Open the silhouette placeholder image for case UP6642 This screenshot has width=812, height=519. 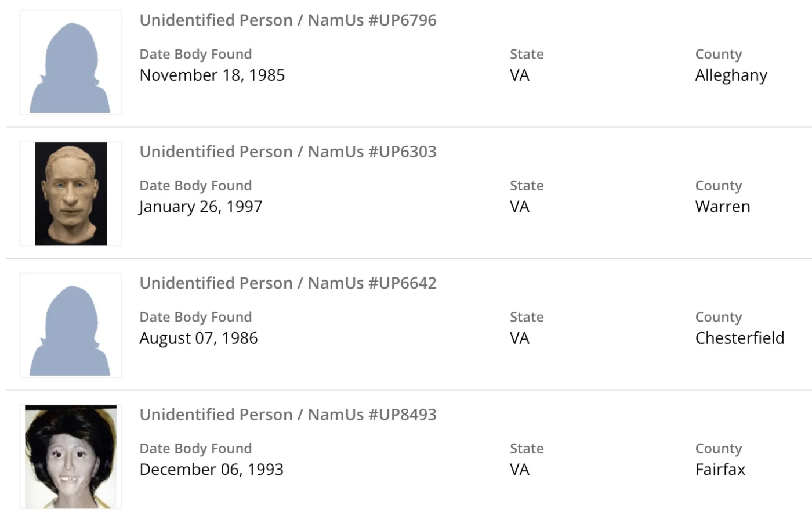coord(70,325)
